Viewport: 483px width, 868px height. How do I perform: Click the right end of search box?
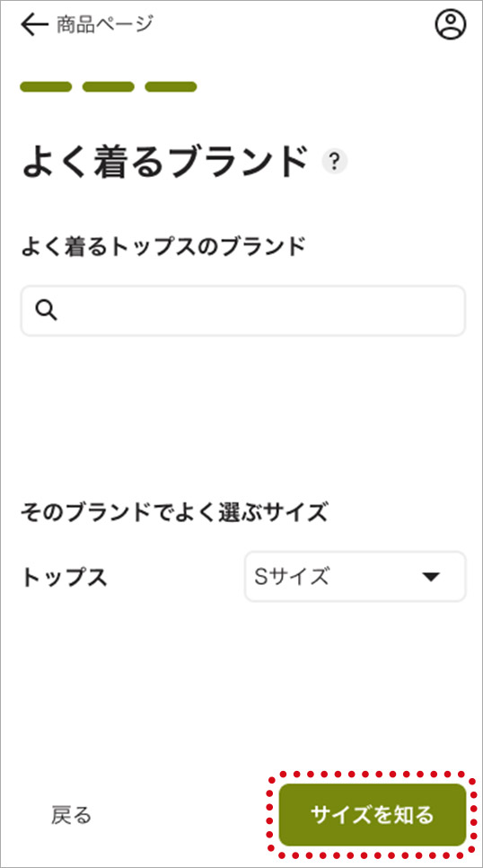pos(443,311)
